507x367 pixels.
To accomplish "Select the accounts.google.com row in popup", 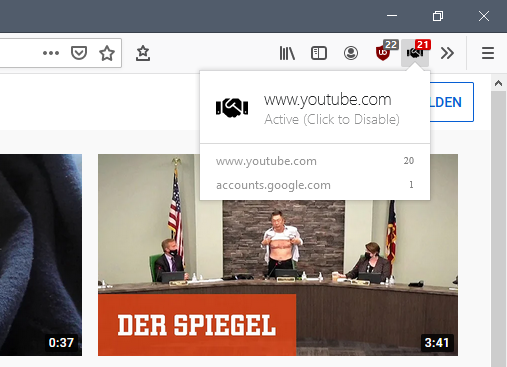I will pyautogui.click(x=315, y=185).
